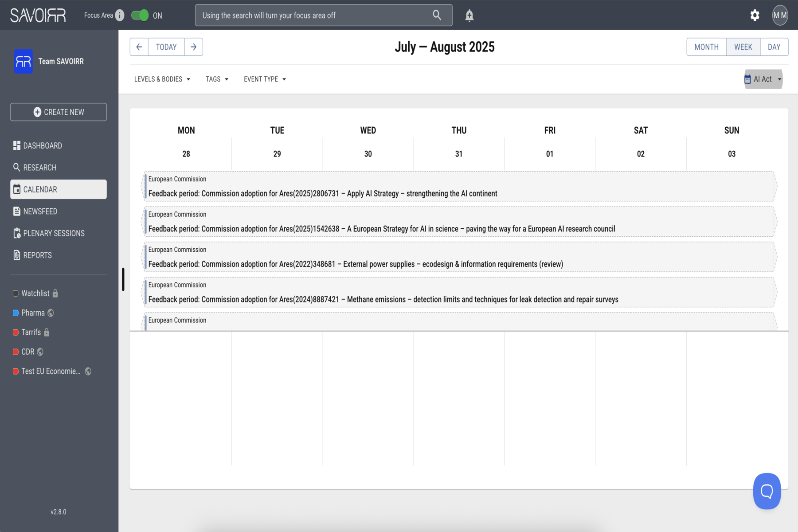Select the Watchlist focus area
Image resolution: width=798 pixels, height=532 pixels.
pyautogui.click(x=35, y=293)
